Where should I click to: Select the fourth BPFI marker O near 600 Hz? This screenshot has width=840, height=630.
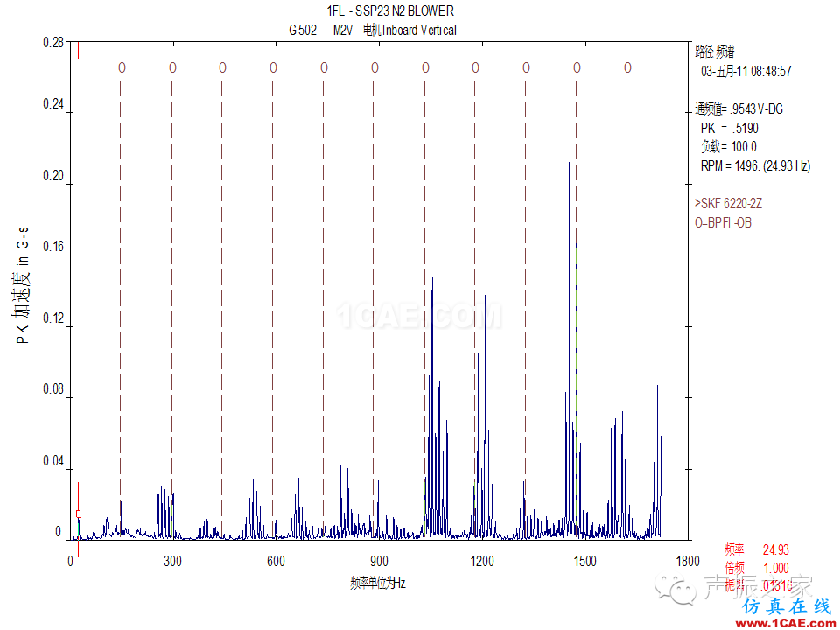click(x=273, y=68)
